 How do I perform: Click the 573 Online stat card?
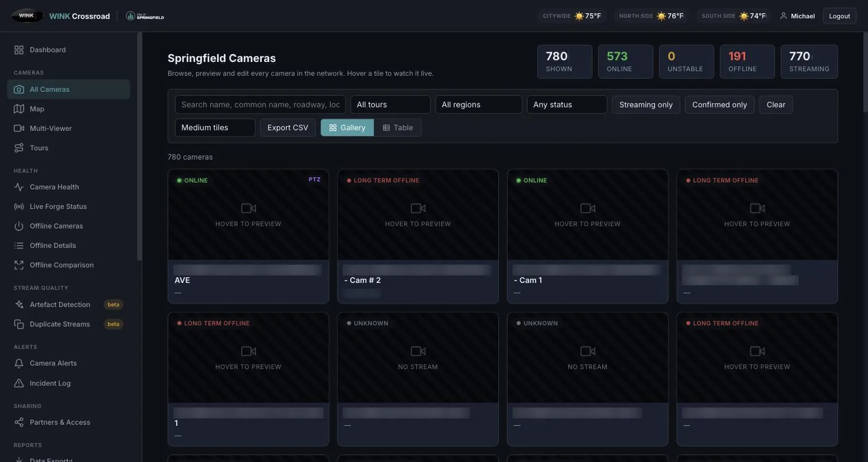click(x=626, y=61)
